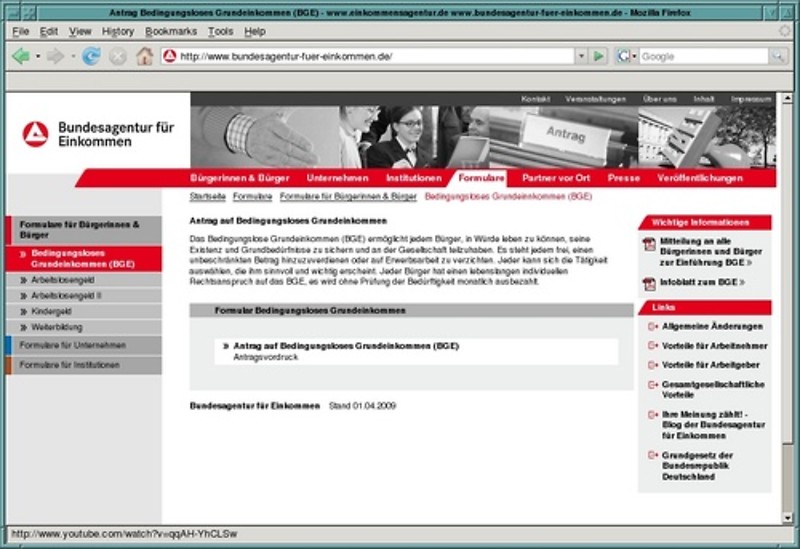Click the address bar URL field

coord(377,56)
